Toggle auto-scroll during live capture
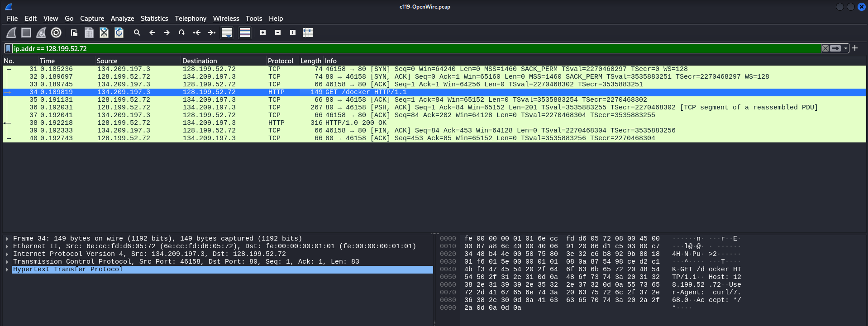868x326 pixels. pyautogui.click(x=227, y=33)
